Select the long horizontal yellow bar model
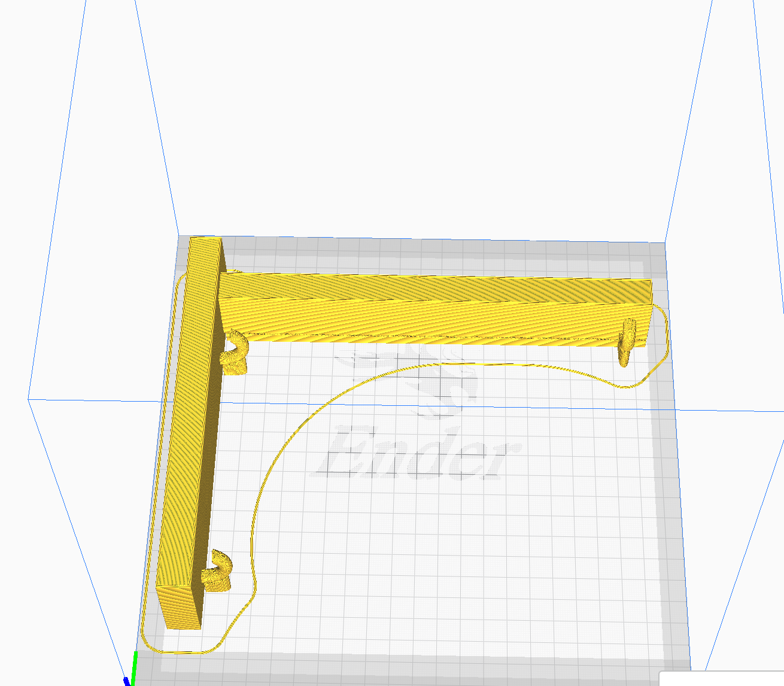Image resolution: width=784 pixels, height=686 pixels. (x=436, y=309)
